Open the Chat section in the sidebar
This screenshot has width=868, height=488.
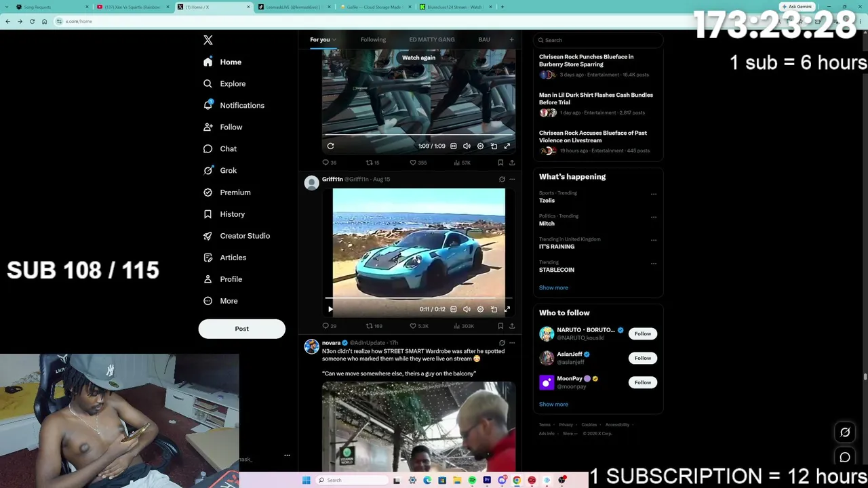tap(220, 148)
